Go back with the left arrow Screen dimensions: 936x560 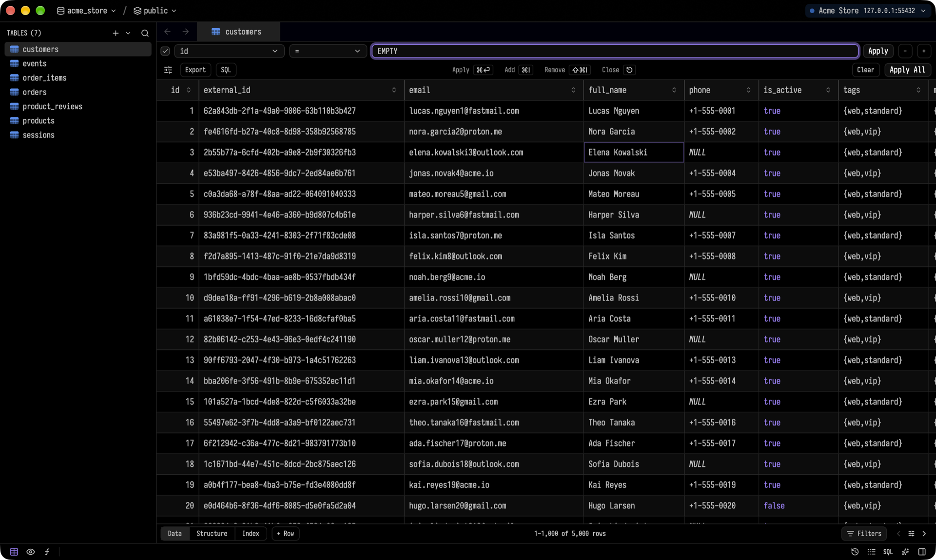coord(167,32)
